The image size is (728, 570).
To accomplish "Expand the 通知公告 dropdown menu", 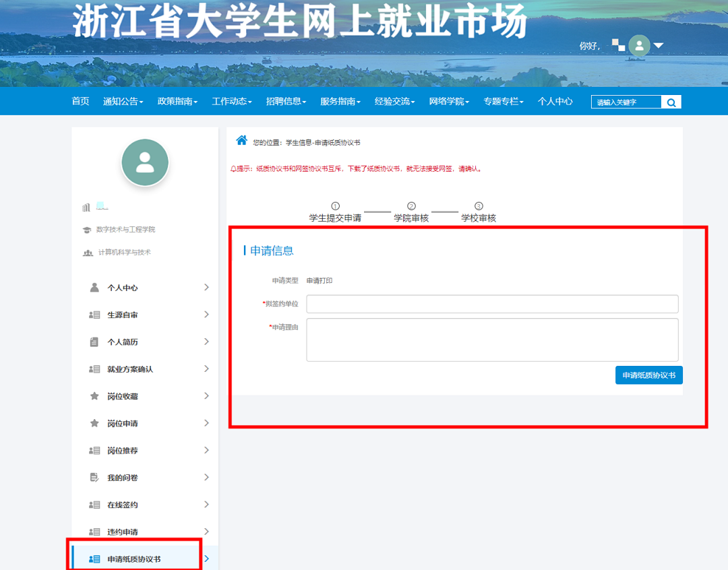I will tap(123, 102).
